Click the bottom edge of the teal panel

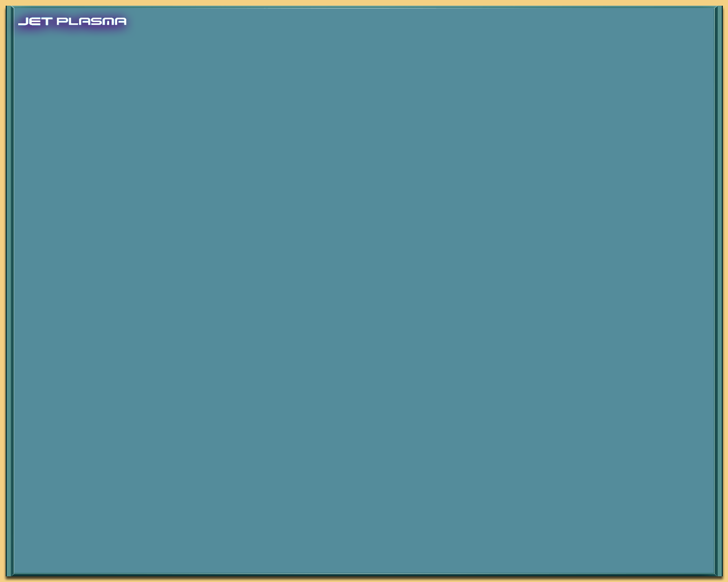click(364, 574)
